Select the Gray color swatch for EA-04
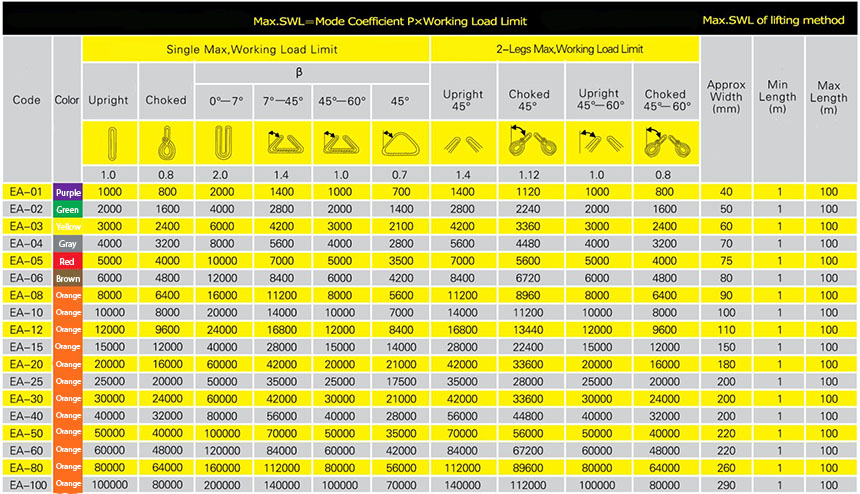The width and height of the screenshot is (860, 494). 68,243
